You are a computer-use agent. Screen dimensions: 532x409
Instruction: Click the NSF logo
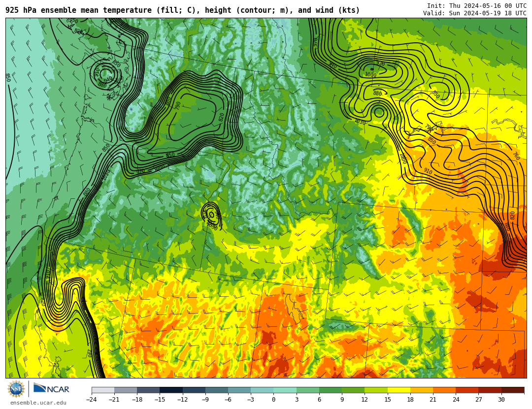click(16, 389)
